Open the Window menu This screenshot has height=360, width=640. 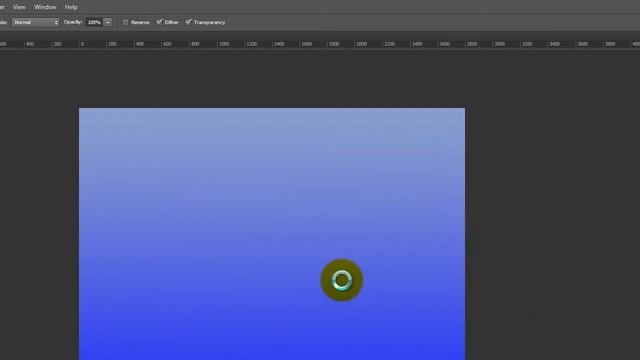(45, 7)
